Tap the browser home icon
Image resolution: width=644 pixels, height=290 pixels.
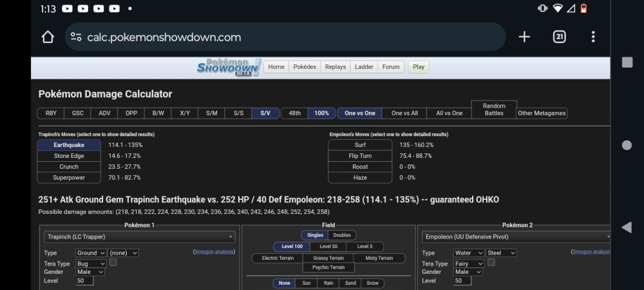click(x=48, y=37)
